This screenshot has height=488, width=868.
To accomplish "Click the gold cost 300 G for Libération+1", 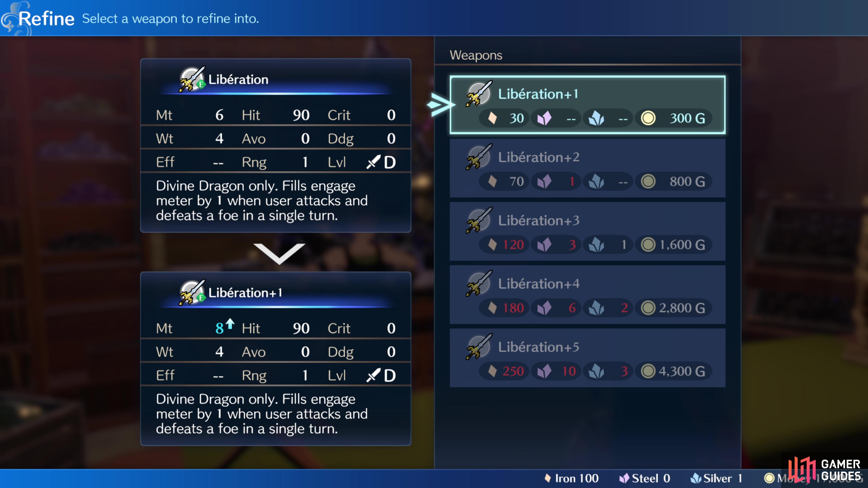I will (x=686, y=117).
